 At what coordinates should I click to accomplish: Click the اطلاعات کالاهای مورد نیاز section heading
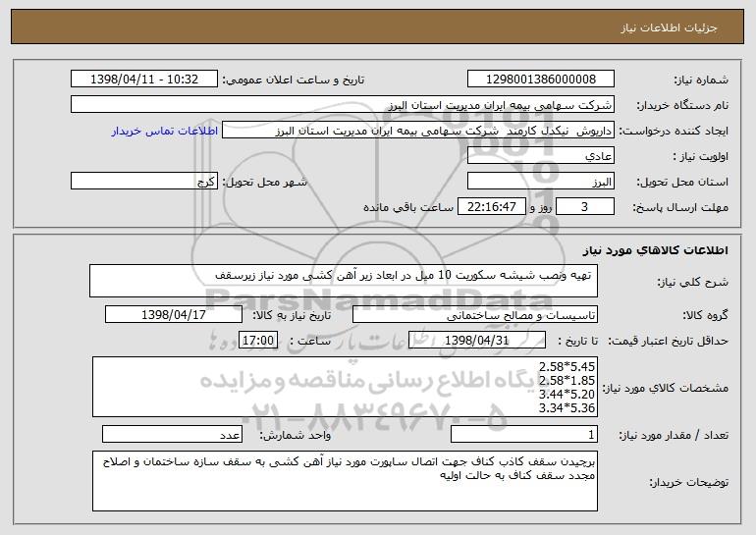[655, 250]
